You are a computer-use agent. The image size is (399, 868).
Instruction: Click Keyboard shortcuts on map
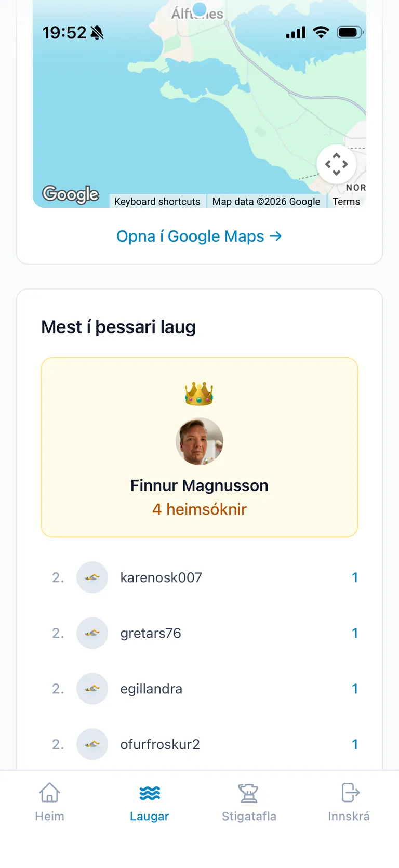pos(157,202)
